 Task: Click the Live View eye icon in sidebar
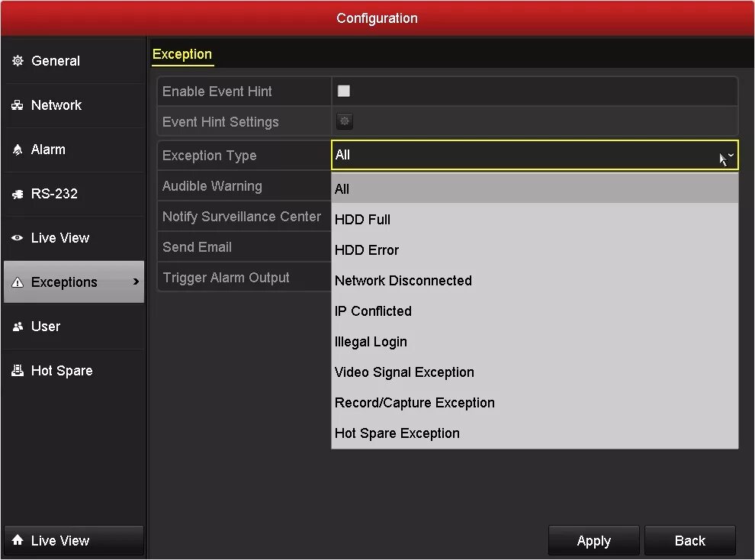18,238
